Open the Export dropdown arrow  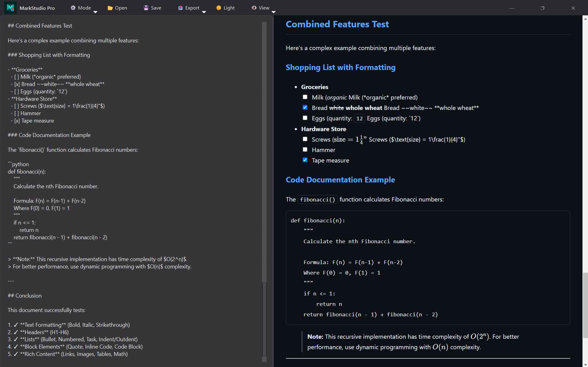pos(204,12)
